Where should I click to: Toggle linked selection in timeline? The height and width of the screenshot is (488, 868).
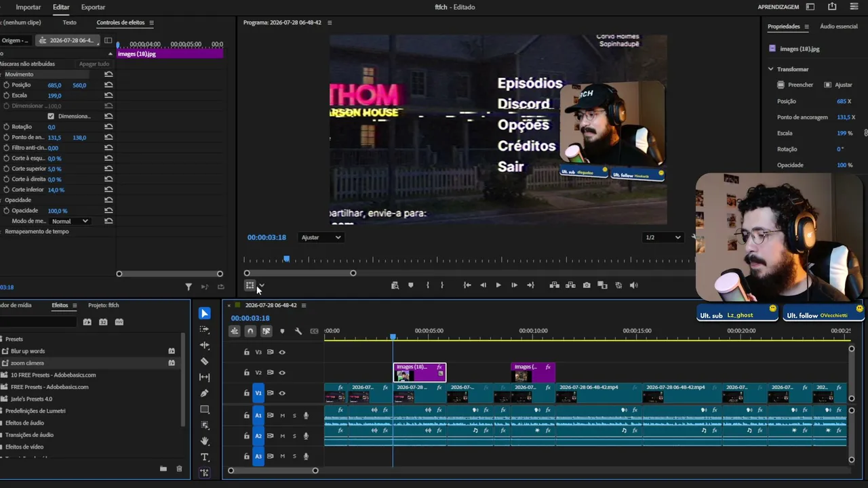(267, 331)
